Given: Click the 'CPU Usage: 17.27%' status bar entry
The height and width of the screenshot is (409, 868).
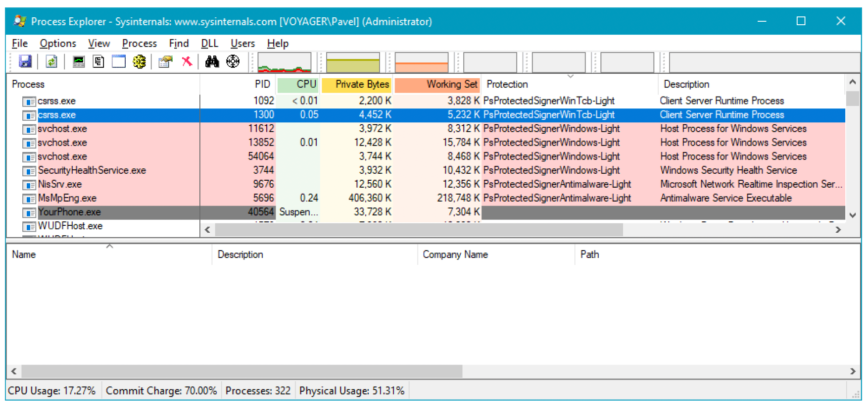Looking at the screenshot, I should pyautogui.click(x=52, y=391).
